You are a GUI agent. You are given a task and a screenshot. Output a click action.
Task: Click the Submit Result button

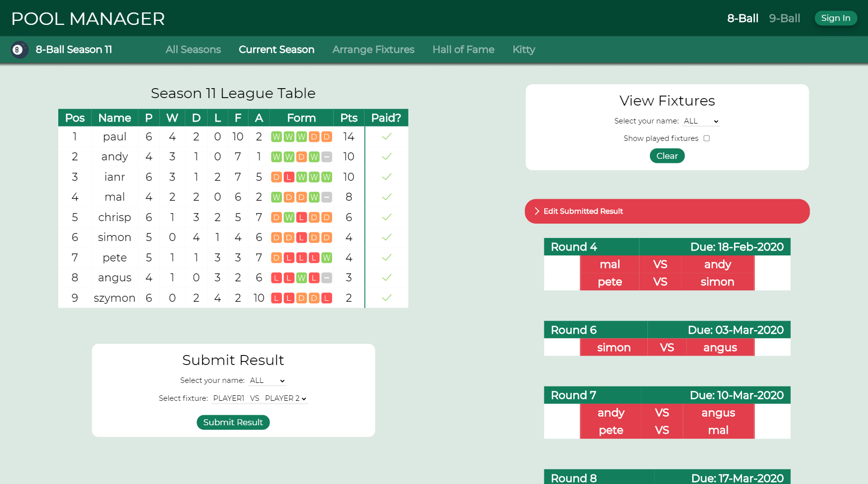point(233,422)
